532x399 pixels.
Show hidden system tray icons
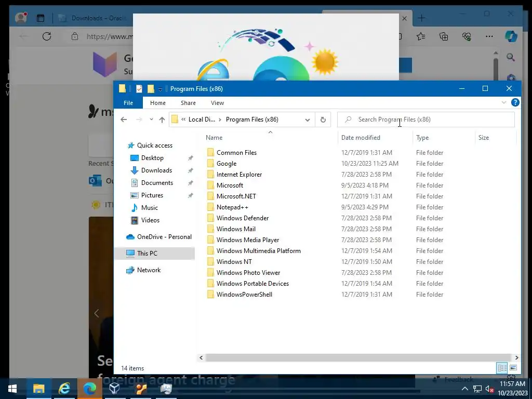[x=465, y=389]
